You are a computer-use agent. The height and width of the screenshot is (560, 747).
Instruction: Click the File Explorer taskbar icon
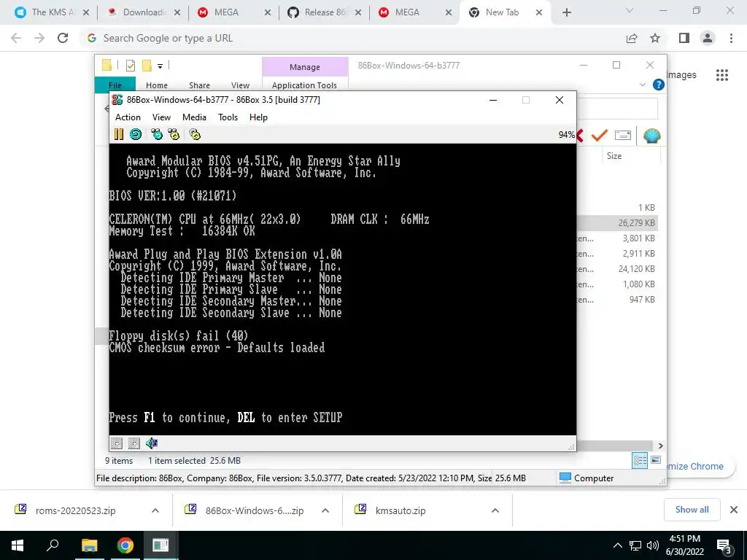(89, 545)
